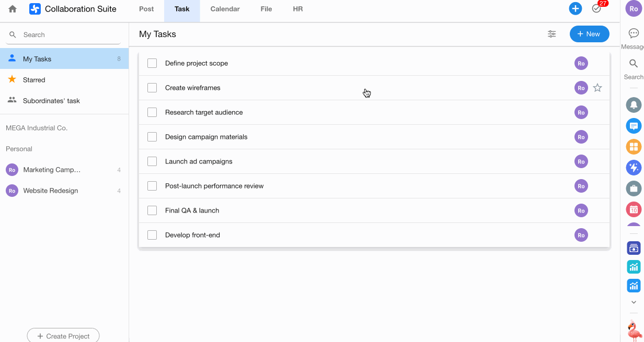
Task: Mark Research target audience as done
Action: [x=152, y=112]
